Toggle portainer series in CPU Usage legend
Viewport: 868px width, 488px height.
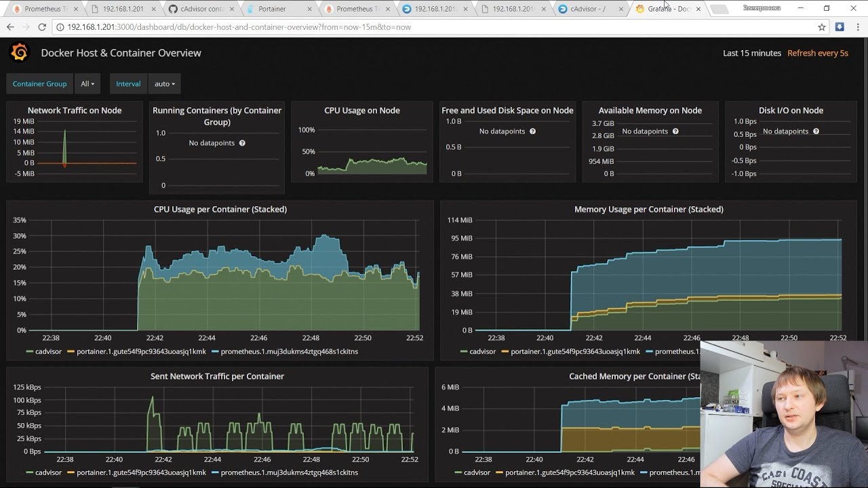(141, 352)
